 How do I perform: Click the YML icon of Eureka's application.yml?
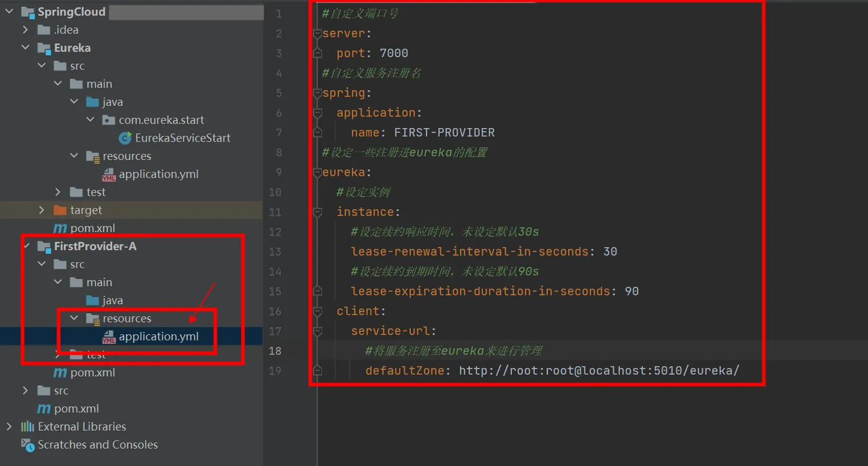point(109,174)
